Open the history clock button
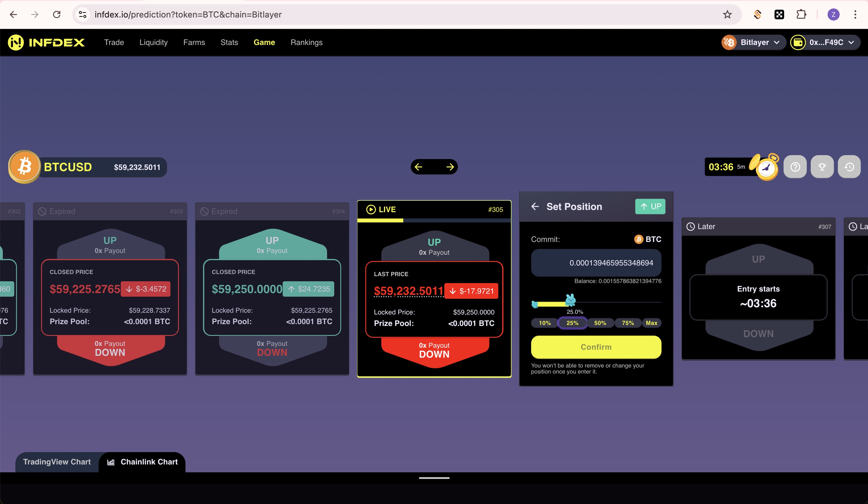868x504 pixels. click(x=849, y=167)
